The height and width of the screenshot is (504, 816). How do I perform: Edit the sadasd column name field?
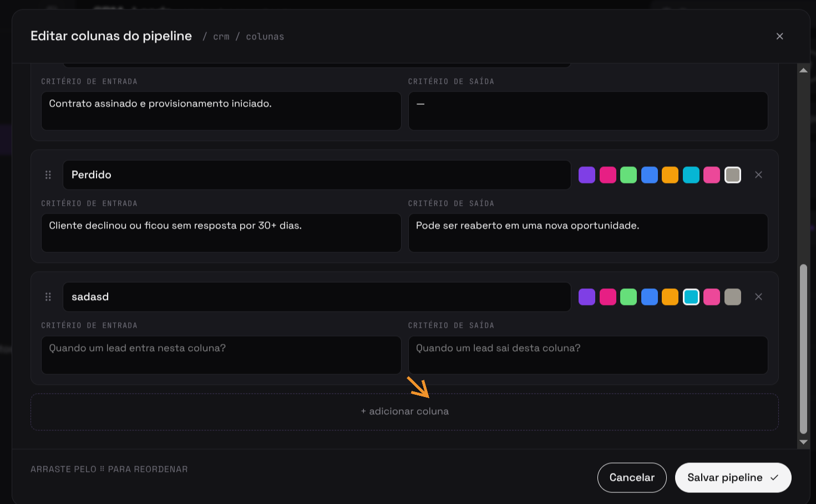317,297
